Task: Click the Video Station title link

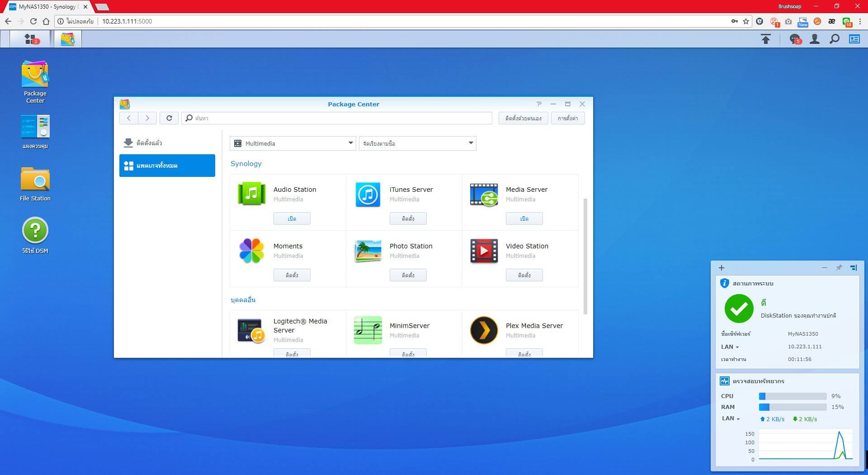Action: 527,246
